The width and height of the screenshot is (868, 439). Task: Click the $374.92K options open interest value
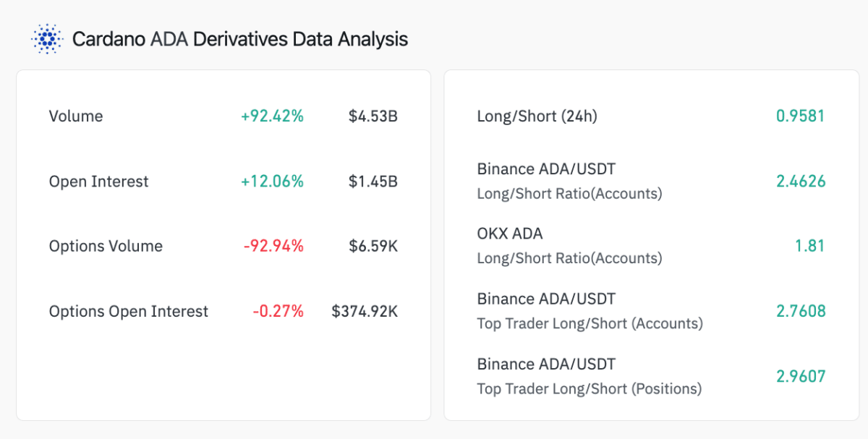(365, 312)
